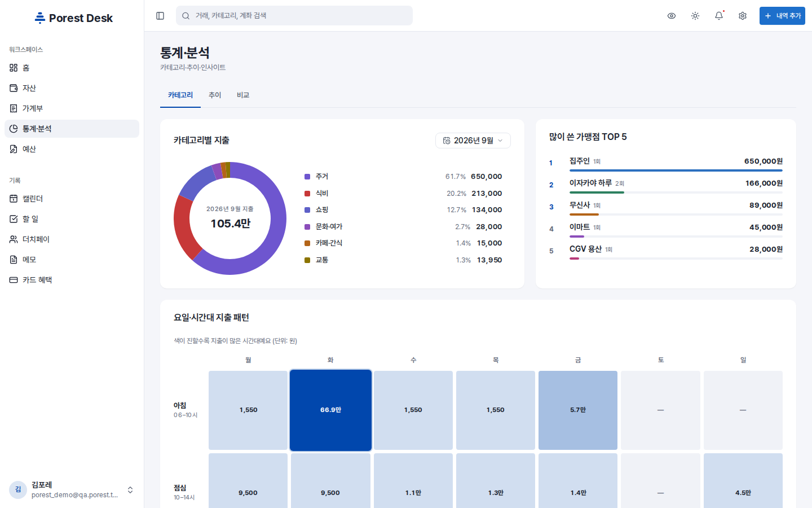Open 자산 in the sidebar

click(72, 88)
